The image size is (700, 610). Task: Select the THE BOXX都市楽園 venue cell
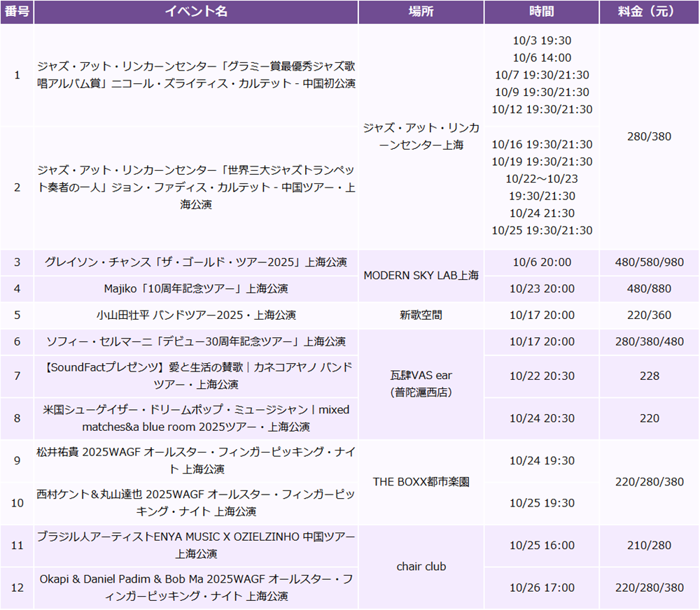pos(421,482)
